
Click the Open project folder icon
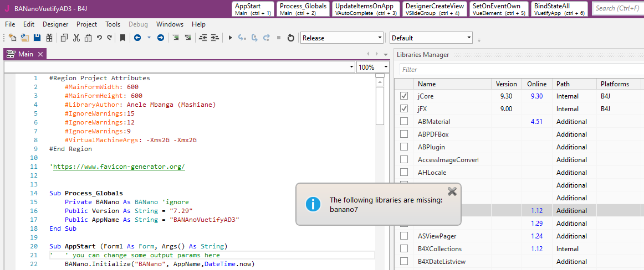click(x=24, y=38)
